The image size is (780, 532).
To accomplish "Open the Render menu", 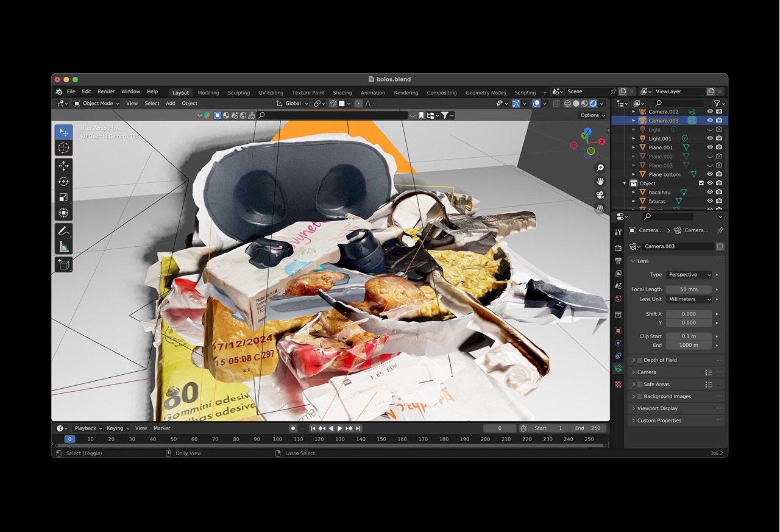I will coord(106,91).
